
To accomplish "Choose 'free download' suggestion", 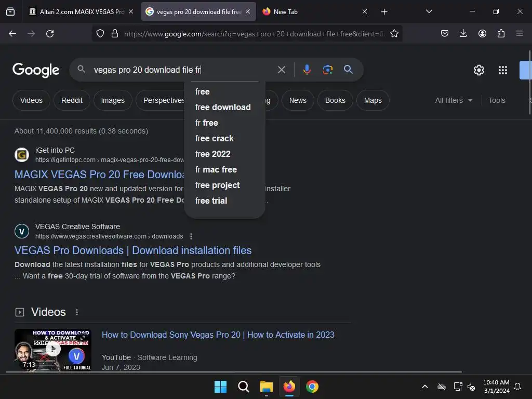I will tap(224, 107).
